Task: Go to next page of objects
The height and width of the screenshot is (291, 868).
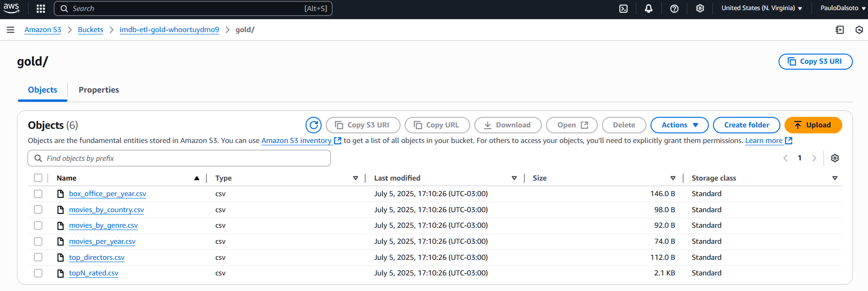Action: coord(814,158)
